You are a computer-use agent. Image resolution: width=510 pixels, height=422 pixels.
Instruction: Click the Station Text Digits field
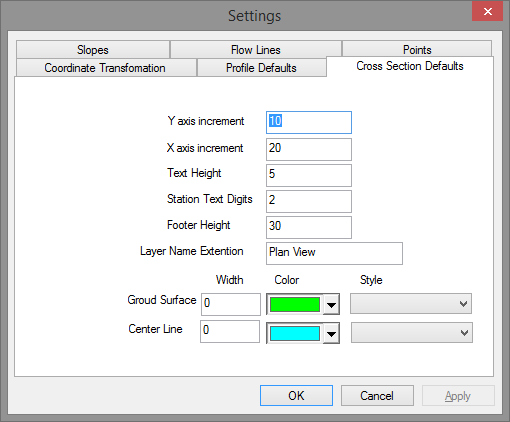(x=309, y=201)
